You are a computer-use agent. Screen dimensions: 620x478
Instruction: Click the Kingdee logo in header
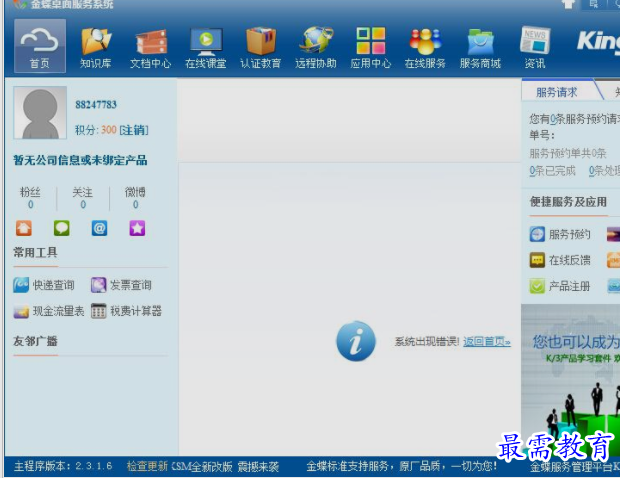click(598, 42)
